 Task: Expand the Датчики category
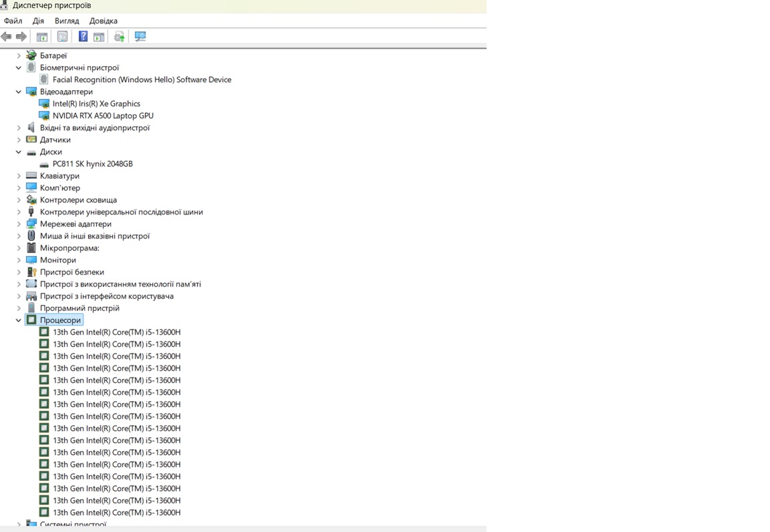coord(19,140)
